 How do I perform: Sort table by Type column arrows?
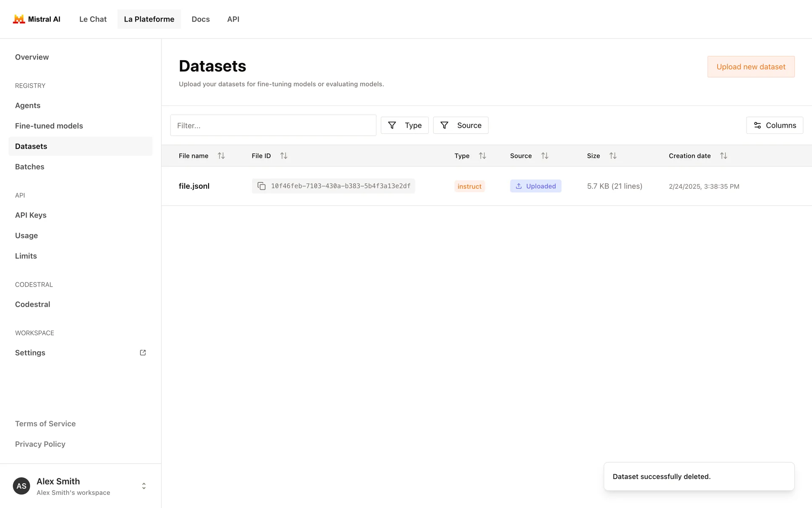click(482, 156)
